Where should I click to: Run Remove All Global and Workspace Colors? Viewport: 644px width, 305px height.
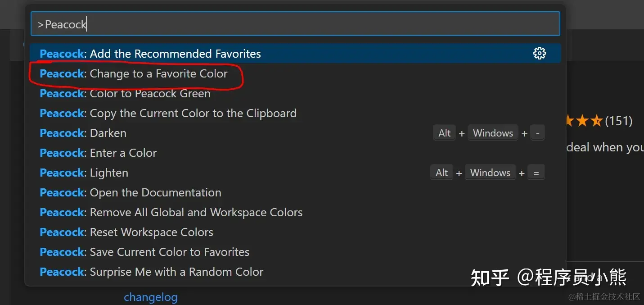pyautogui.click(x=295, y=212)
